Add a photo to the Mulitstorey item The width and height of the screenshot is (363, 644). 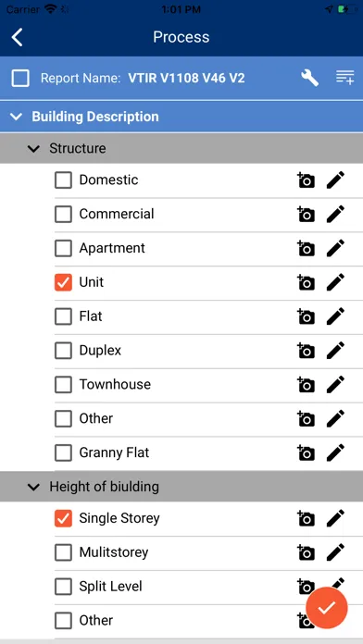[306, 552]
